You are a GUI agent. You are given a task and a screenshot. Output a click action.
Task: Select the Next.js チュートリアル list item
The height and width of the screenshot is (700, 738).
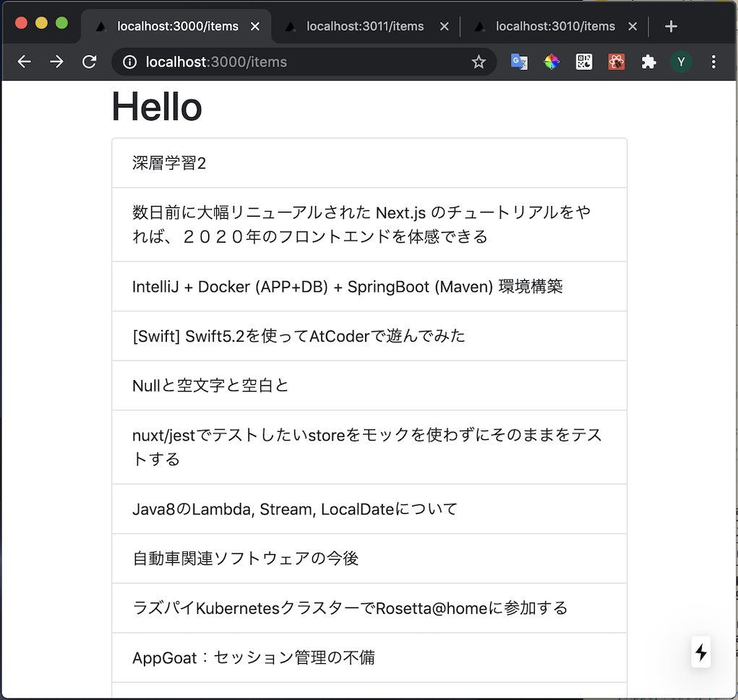[369, 225]
